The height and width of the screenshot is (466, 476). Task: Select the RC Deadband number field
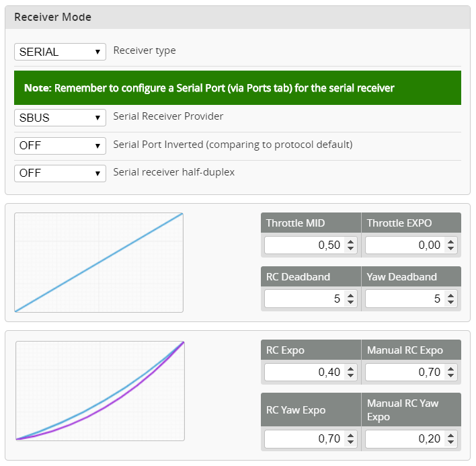304,299
